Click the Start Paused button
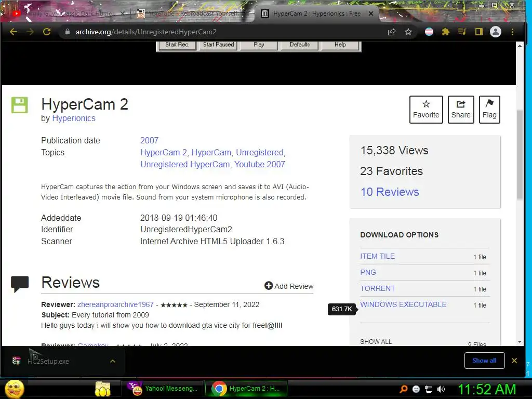 pos(219,45)
